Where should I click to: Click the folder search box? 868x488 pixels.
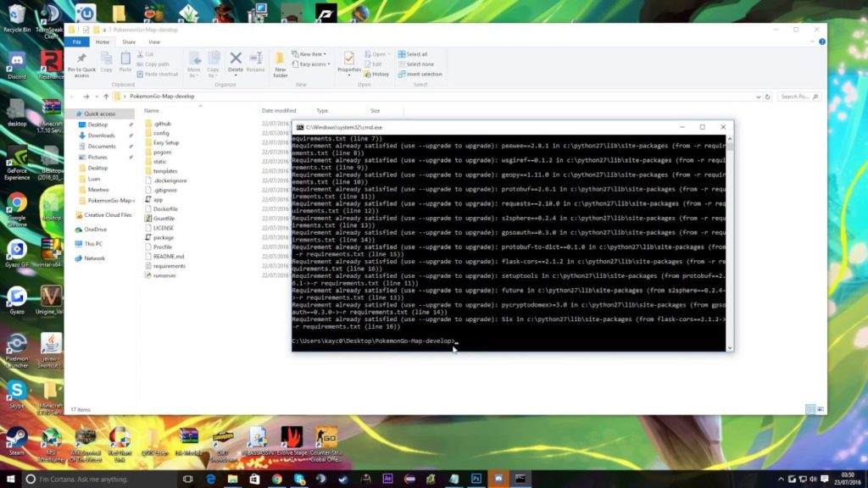tap(797, 97)
